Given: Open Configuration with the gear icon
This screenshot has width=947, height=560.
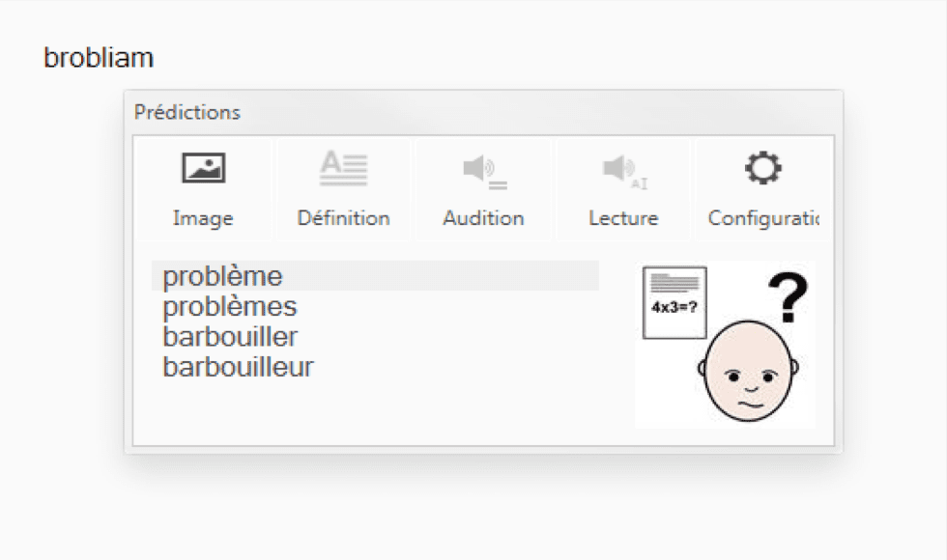Looking at the screenshot, I should click(x=763, y=166).
